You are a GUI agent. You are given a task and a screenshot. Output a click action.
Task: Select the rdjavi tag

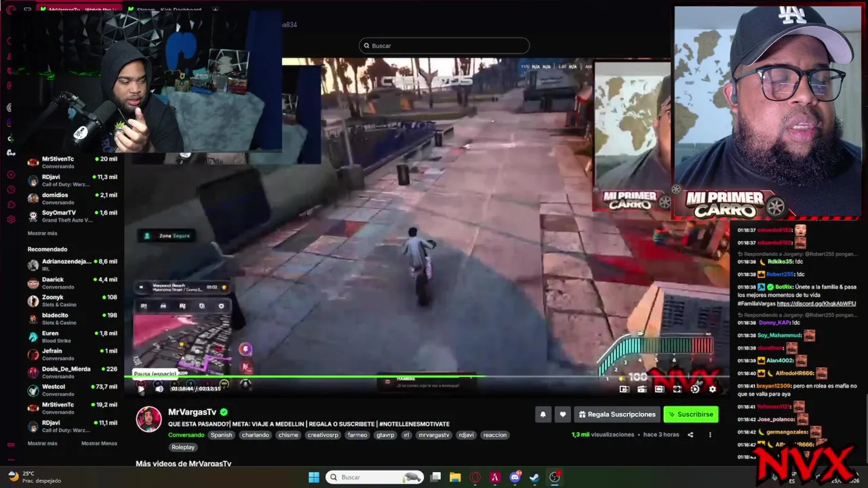point(466,435)
